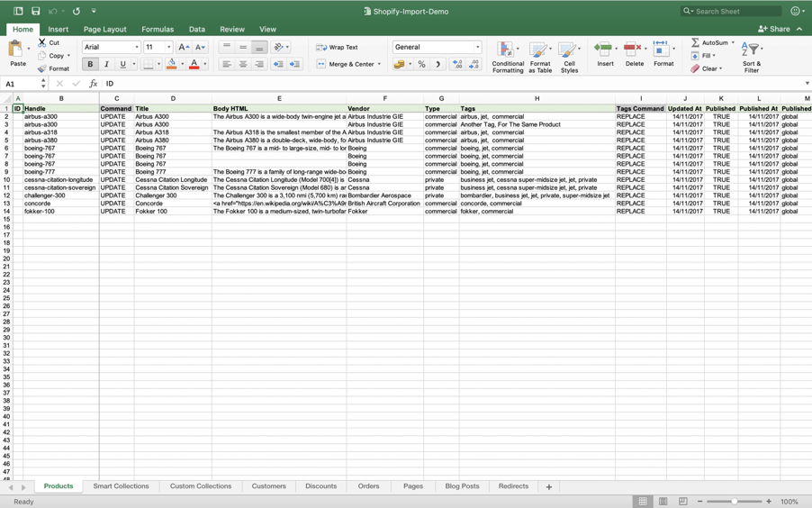Image resolution: width=812 pixels, height=508 pixels.
Task: Toggle Italic formatting
Action: click(107, 64)
